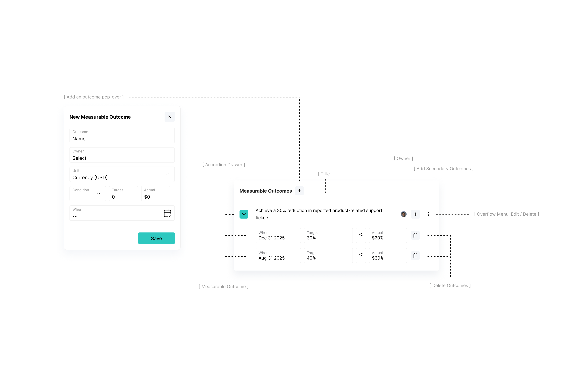Viewport: 588px width, 380px height.
Task: Delete the Dec 31 2025 outcome row
Action: tap(415, 235)
